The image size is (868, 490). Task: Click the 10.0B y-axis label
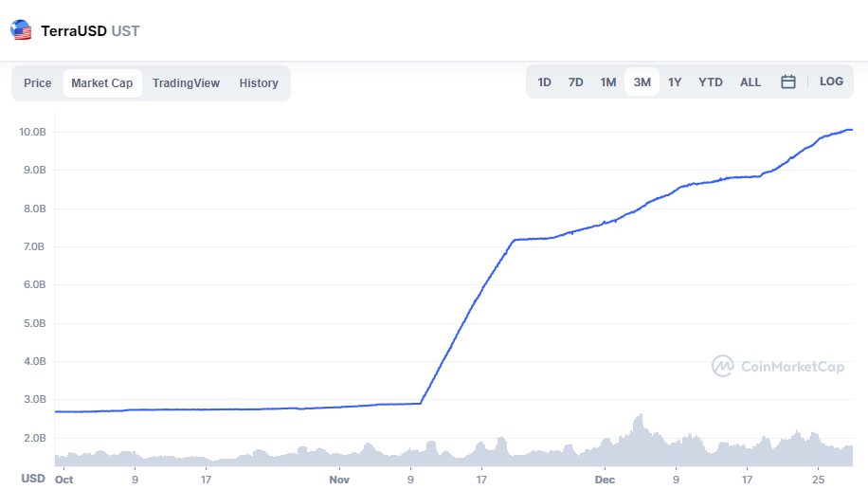click(32, 132)
